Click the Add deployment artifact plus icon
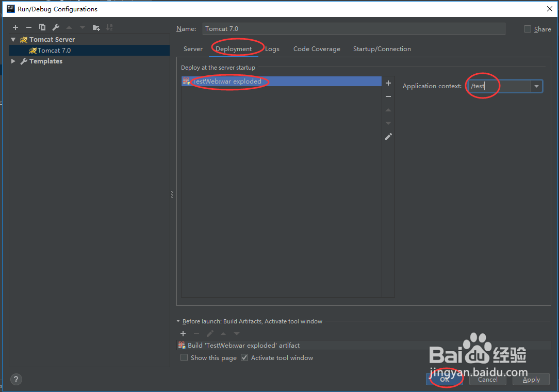 pyautogui.click(x=388, y=83)
